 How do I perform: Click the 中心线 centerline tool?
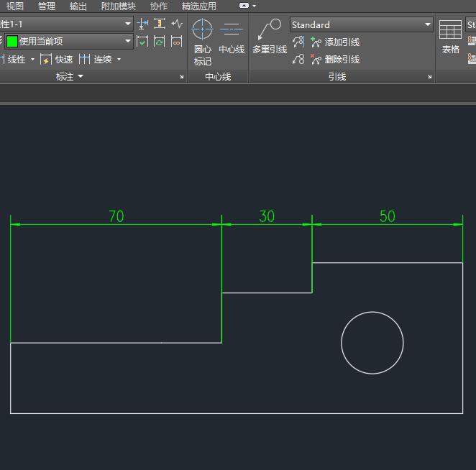tap(232, 37)
